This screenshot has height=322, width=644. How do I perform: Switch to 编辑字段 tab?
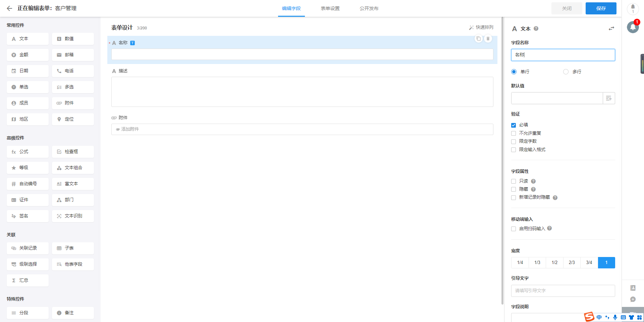(x=291, y=8)
